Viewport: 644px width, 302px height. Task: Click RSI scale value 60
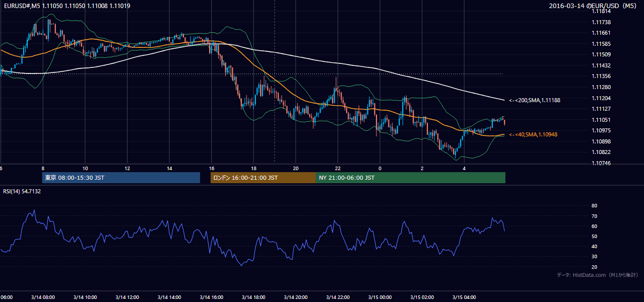pyautogui.click(x=594, y=226)
